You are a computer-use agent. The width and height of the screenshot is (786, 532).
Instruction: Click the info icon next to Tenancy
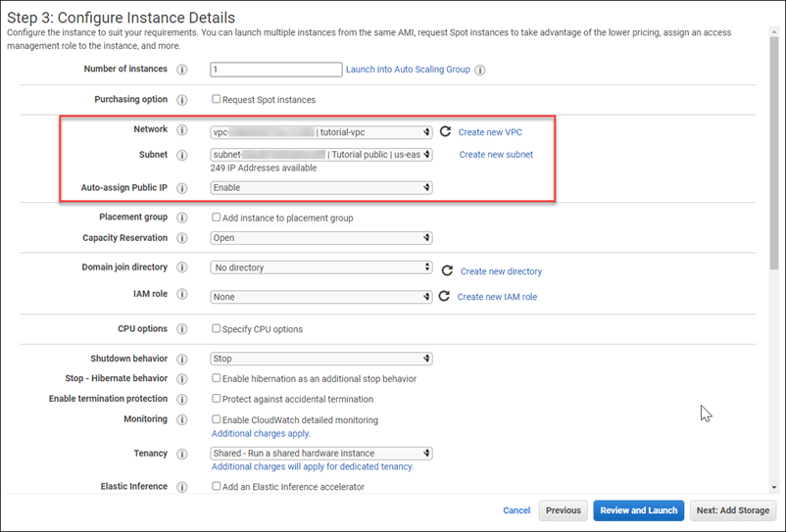[181, 455]
